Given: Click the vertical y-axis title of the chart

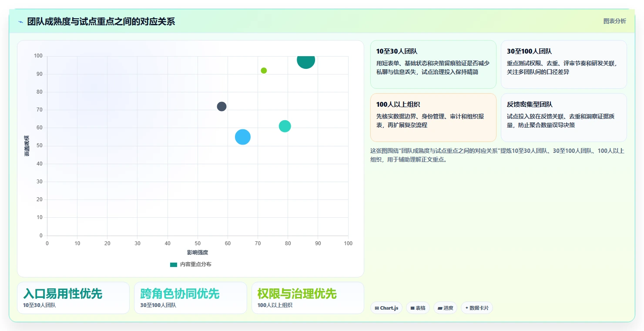Looking at the screenshot, I should pos(27,146).
